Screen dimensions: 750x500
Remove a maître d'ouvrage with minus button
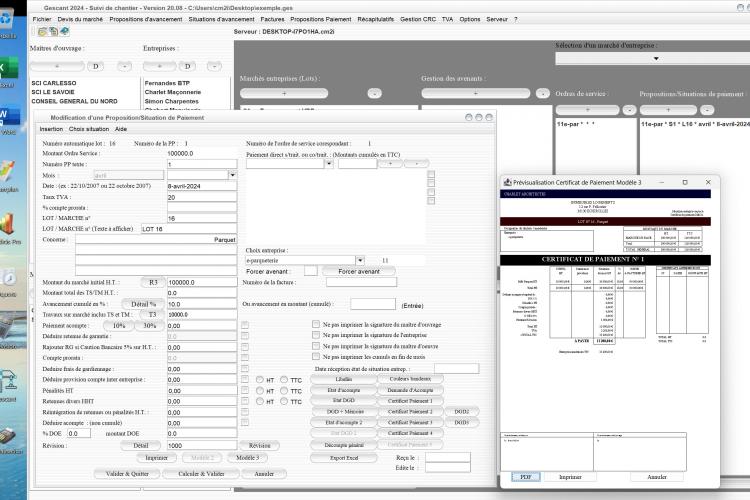point(124,66)
